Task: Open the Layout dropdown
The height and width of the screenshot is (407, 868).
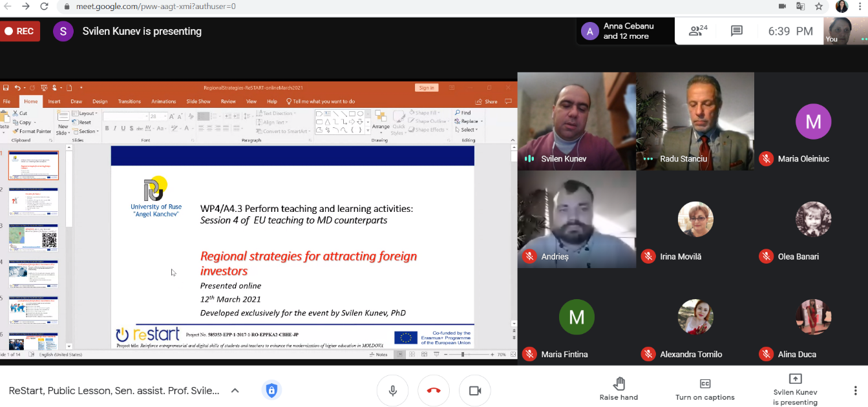Action: coord(85,113)
